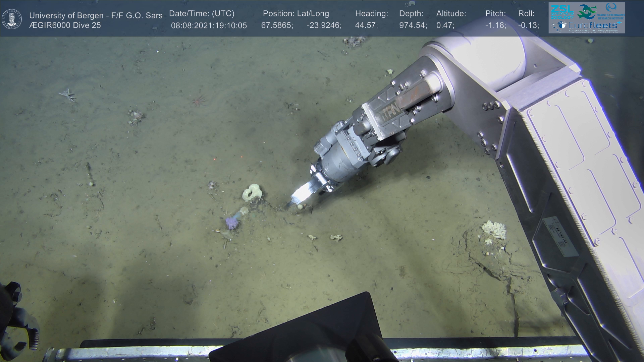The height and width of the screenshot is (362, 644).
Task: Click the two-fish green-blue logo
Action: click(x=586, y=12)
